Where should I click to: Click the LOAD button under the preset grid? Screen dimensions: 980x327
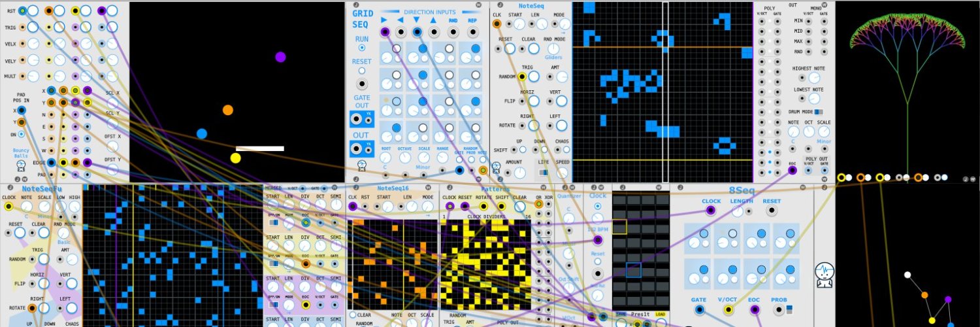tap(661, 314)
